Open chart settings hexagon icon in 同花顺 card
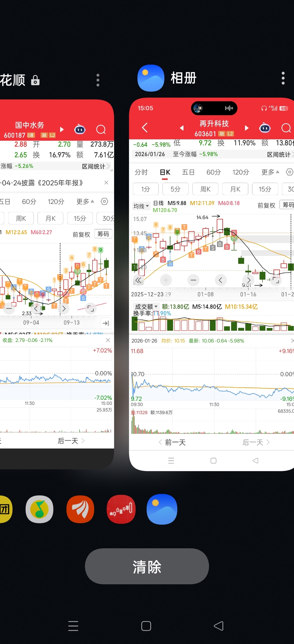The image size is (294, 644). pos(105,201)
